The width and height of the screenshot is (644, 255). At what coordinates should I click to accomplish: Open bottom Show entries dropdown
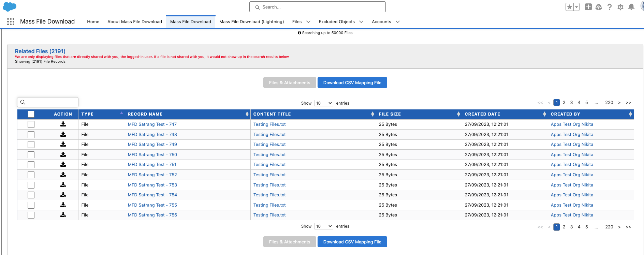(324, 226)
